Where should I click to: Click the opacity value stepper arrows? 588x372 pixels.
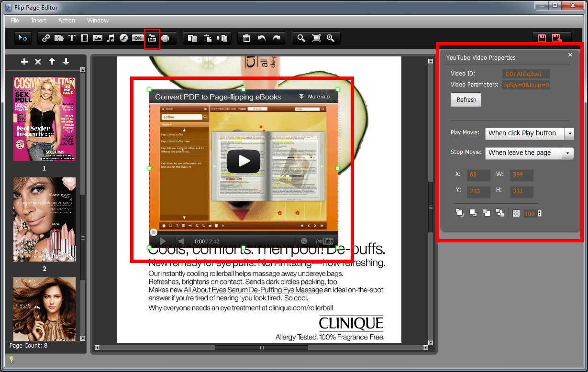[x=540, y=214]
